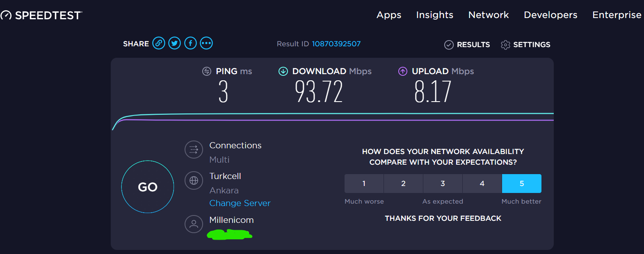The width and height of the screenshot is (644, 254).
Task: Start a new test with GO
Action: pos(148,187)
